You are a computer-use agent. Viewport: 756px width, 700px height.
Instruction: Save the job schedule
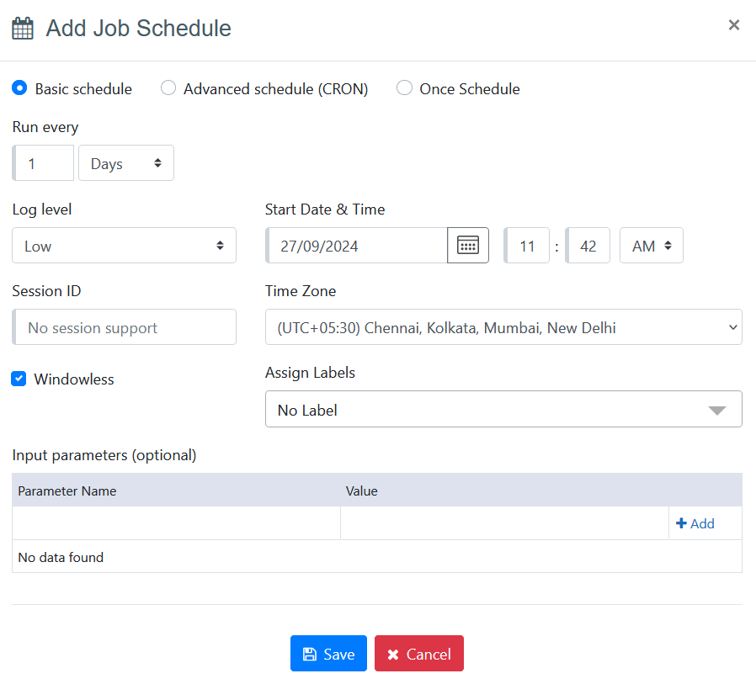pyautogui.click(x=328, y=654)
